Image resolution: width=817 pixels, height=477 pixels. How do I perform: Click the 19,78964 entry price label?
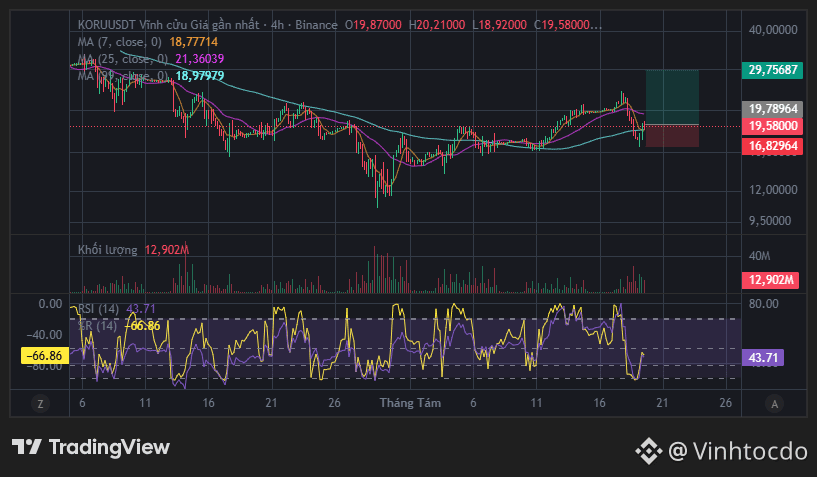tap(773, 109)
